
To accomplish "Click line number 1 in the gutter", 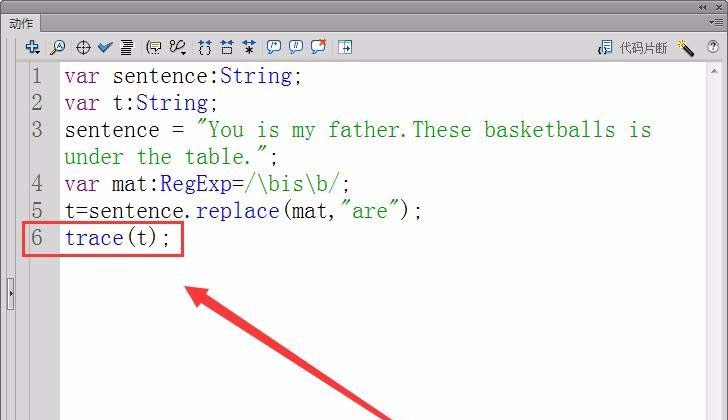I will [37, 76].
